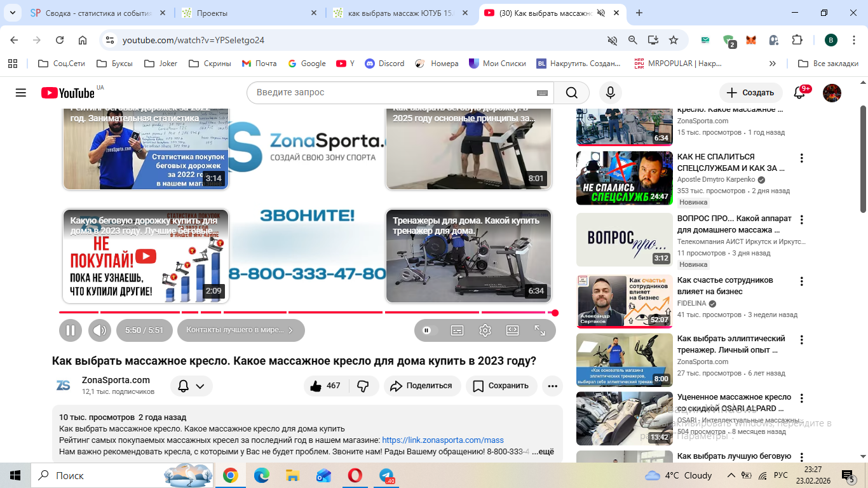Image resolution: width=868 pixels, height=488 pixels.
Task: Open the YouTube account avatar menu
Action: coord(832,93)
